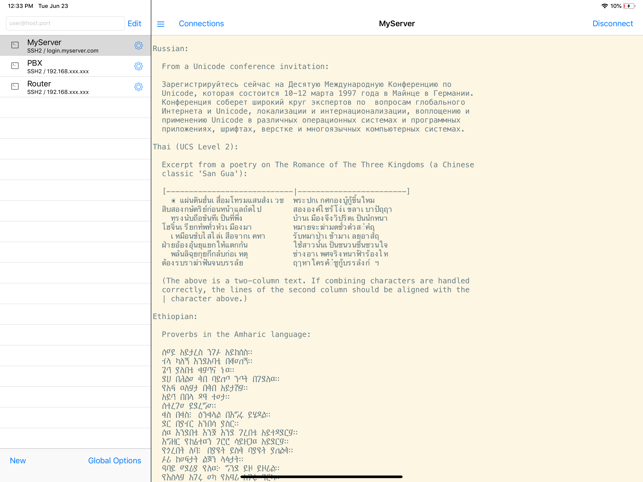
Task: Create a New connection
Action: (18, 461)
